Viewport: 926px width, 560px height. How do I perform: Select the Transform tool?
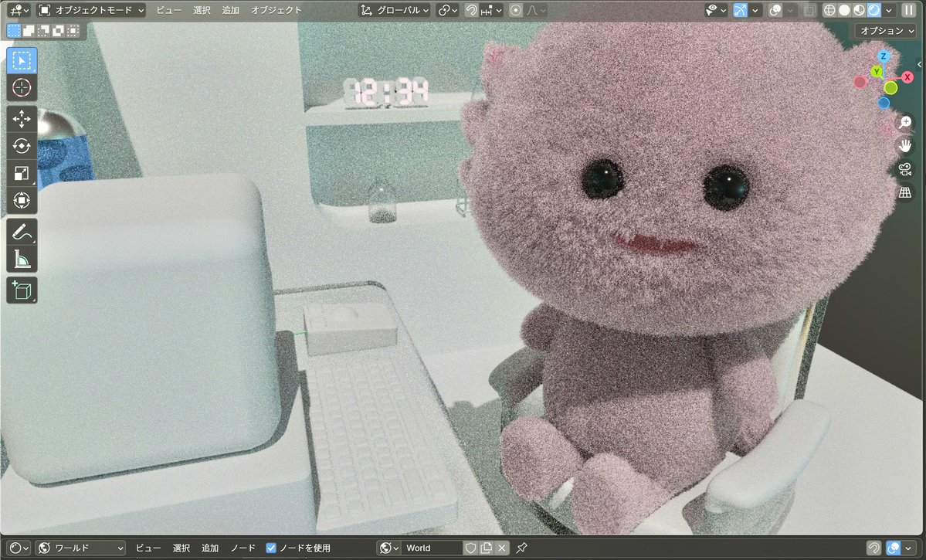click(x=22, y=200)
